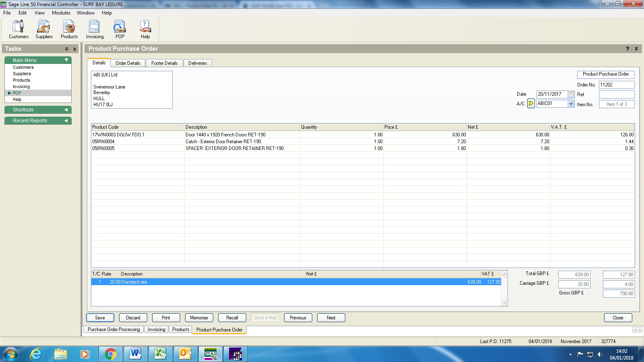Expand the A/C account dropdown

click(x=571, y=104)
